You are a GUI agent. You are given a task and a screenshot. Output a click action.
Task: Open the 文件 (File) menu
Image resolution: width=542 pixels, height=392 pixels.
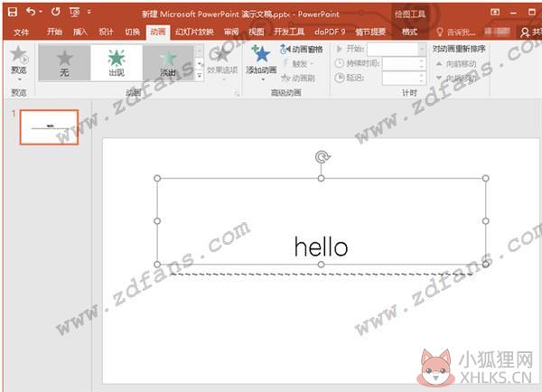click(x=21, y=33)
